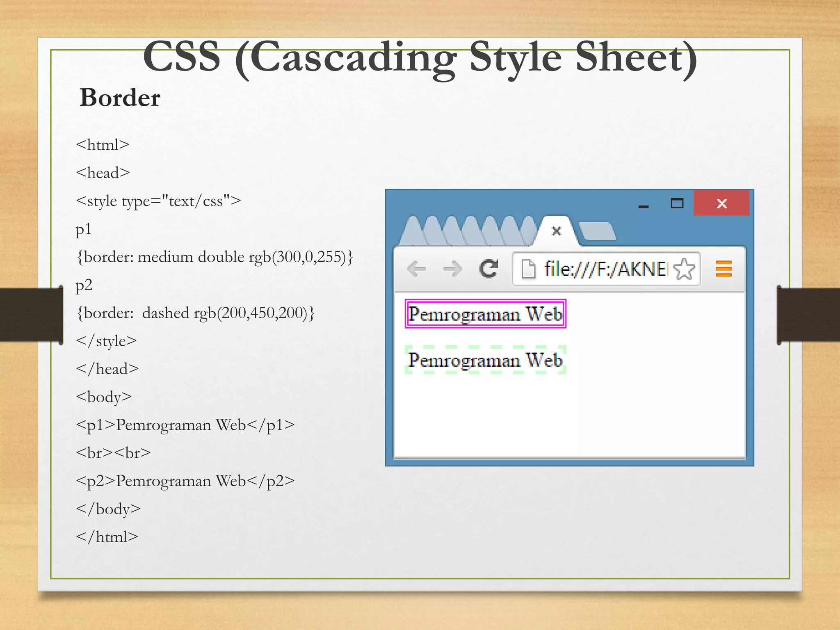
Task: Click the <p2>Pemrograman Web</p2> code line
Action: point(185,481)
